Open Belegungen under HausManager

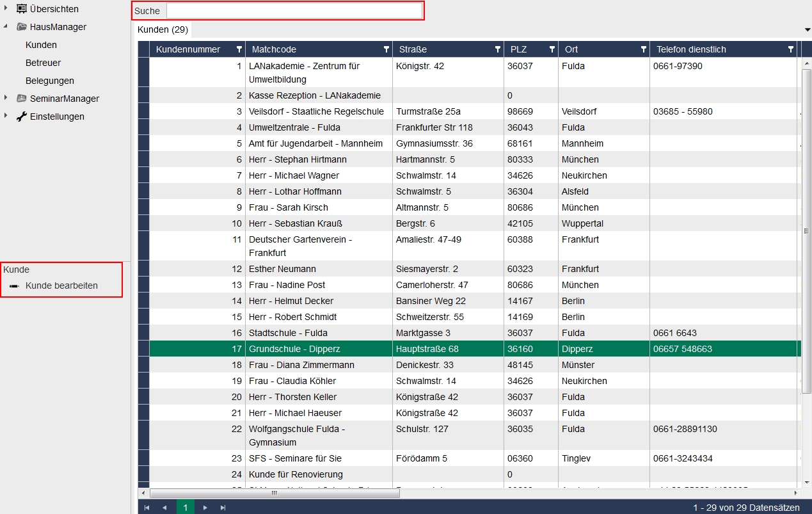coord(49,81)
